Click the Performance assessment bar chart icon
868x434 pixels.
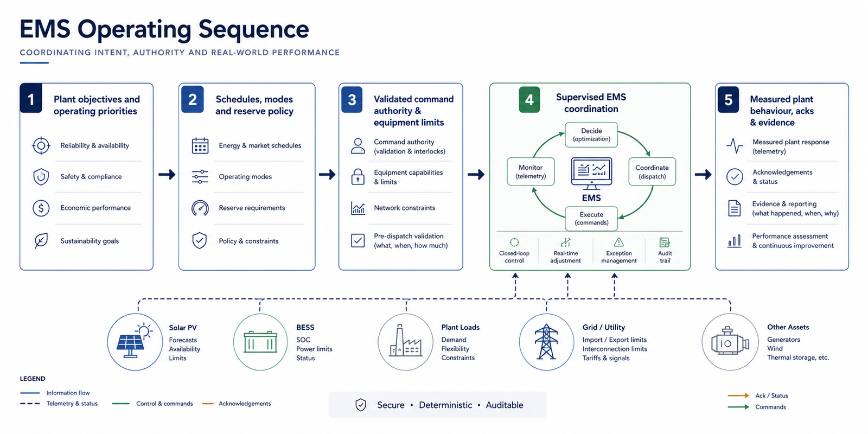point(735,241)
